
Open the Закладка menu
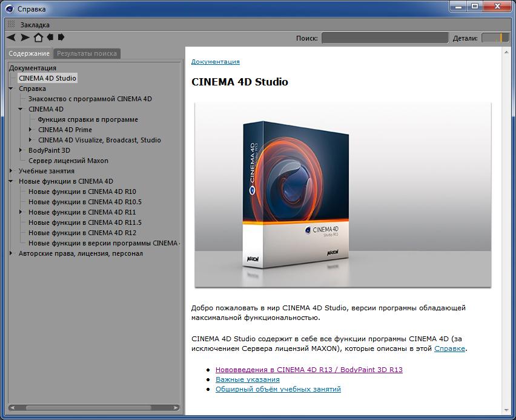[x=35, y=25]
